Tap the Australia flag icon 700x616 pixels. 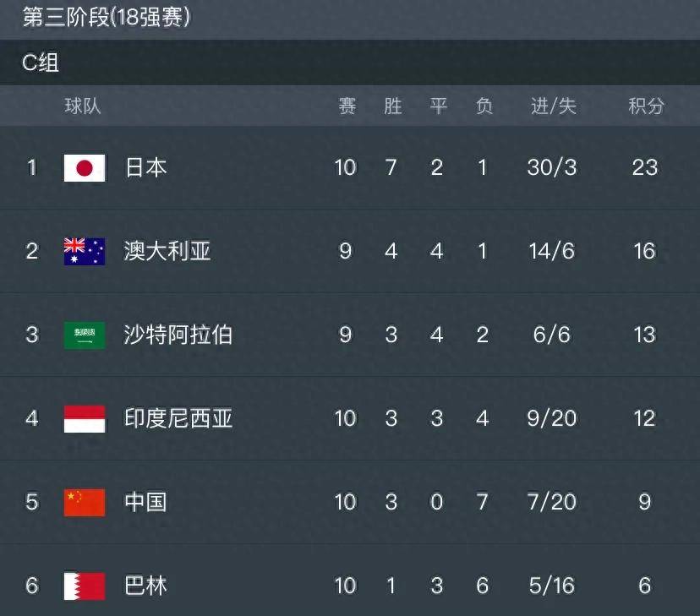pyautogui.click(x=85, y=252)
